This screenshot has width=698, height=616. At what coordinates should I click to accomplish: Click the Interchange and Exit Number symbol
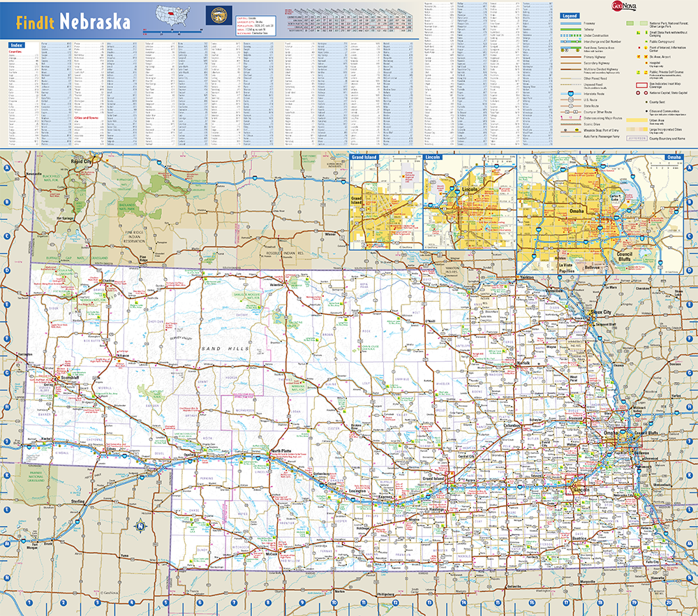coord(571,41)
